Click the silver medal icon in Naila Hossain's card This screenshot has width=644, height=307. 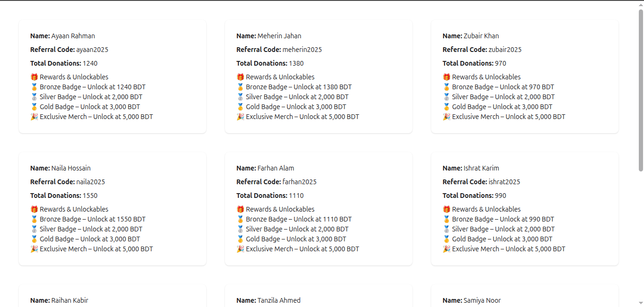point(34,229)
